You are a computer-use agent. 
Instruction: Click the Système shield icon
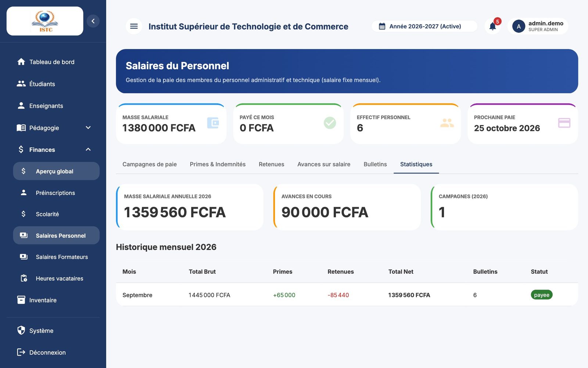pos(21,330)
